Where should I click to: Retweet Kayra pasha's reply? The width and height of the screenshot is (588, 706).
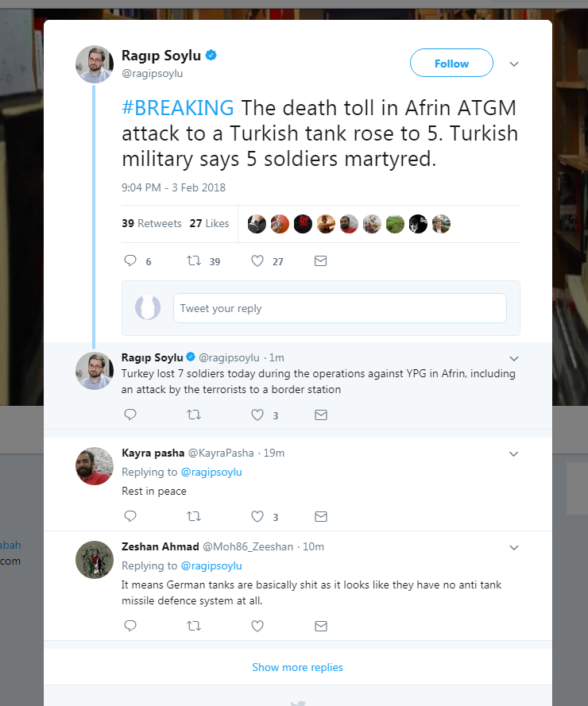(193, 517)
